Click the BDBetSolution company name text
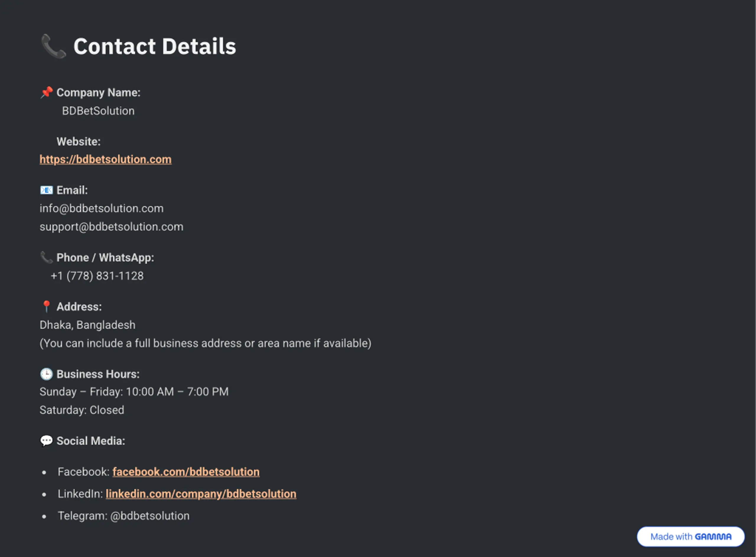Screen dimensions: 756x557 98,111
